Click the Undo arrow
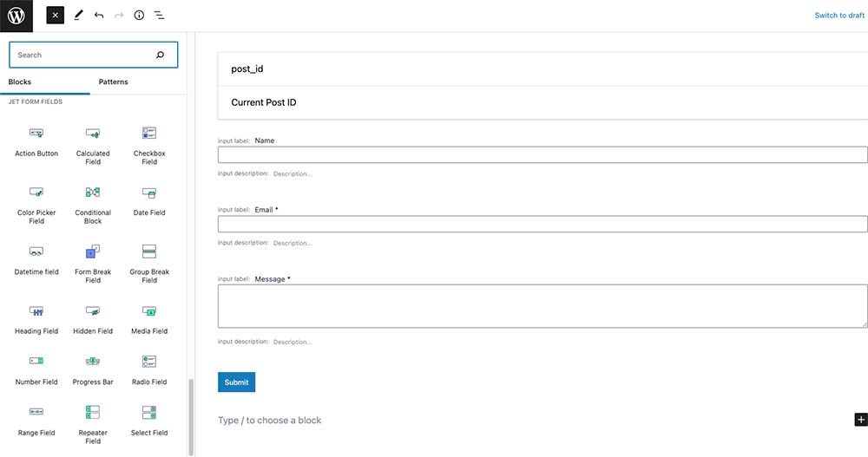868x457 pixels. [99, 16]
